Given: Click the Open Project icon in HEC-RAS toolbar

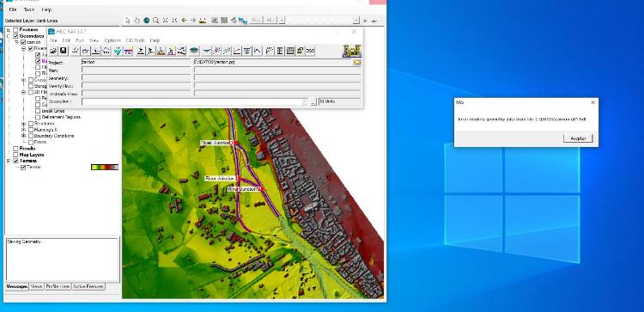Looking at the screenshot, I should pyautogui.click(x=53, y=51).
